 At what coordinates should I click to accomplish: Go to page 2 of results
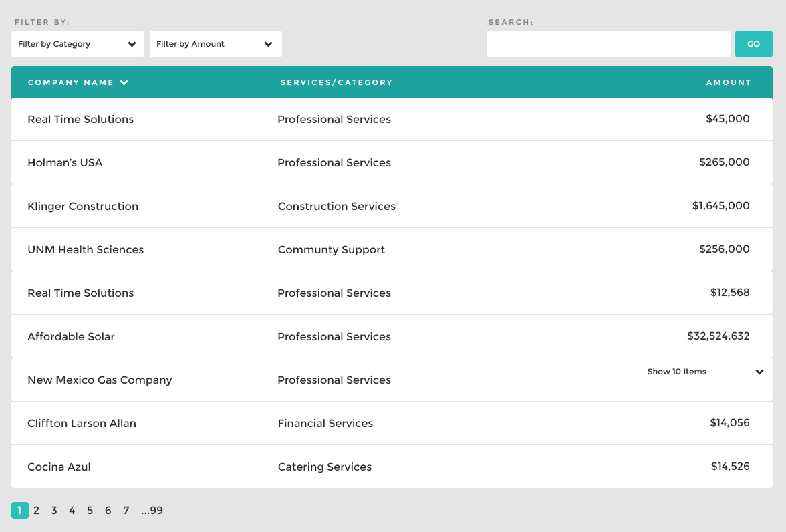(37, 511)
